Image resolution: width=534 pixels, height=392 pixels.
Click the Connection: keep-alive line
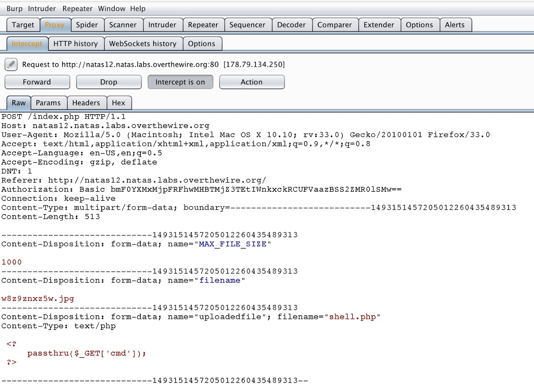(58, 199)
